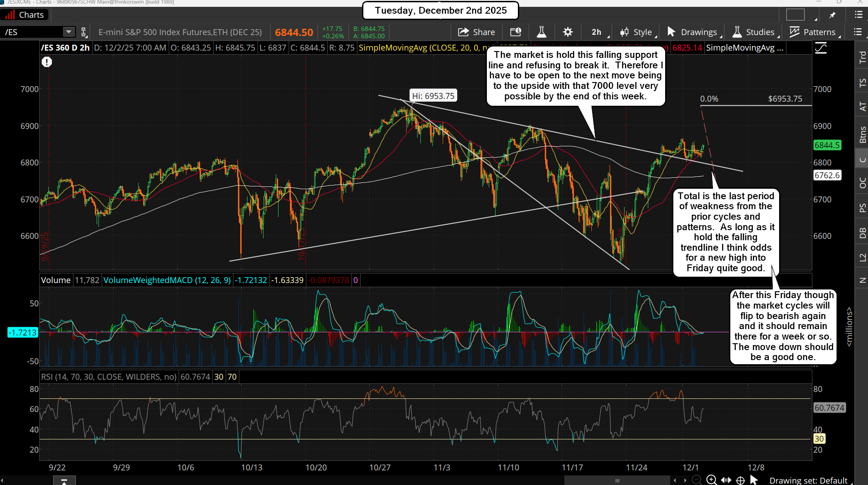Click the zoom-in magnifier icon
The image size is (868, 485).
[x=711, y=480]
